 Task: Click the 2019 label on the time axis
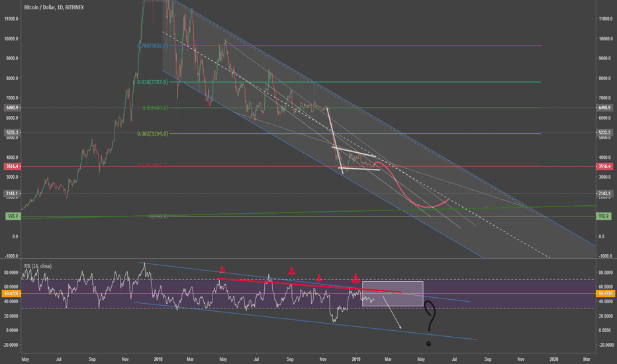(x=356, y=359)
